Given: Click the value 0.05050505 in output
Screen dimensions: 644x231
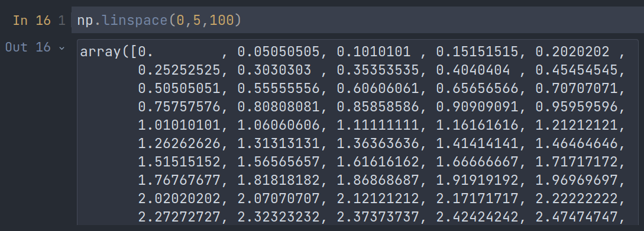Looking at the screenshot, I should 279,52.
